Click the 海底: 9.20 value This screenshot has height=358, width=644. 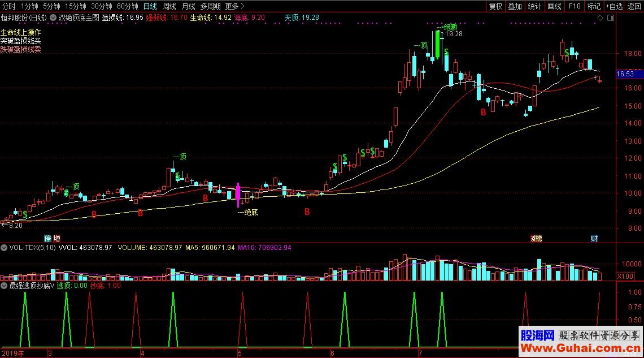pyautogui.click(x=250, y=18)
